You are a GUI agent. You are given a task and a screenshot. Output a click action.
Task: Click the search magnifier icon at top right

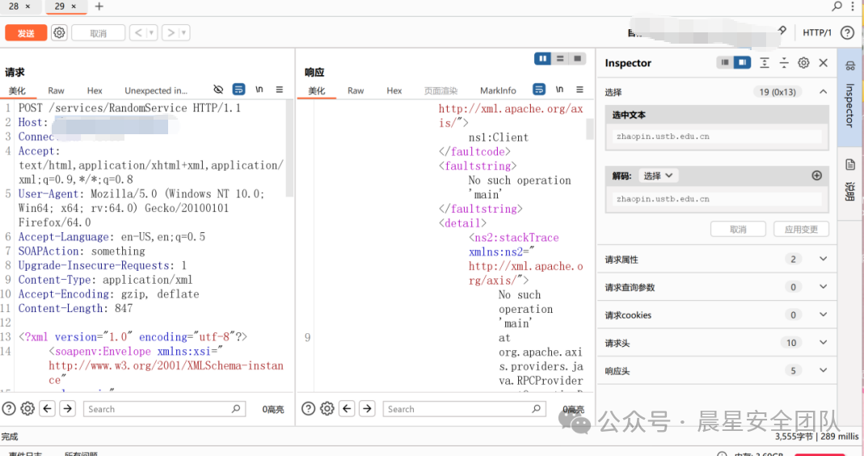click(837, 6)
